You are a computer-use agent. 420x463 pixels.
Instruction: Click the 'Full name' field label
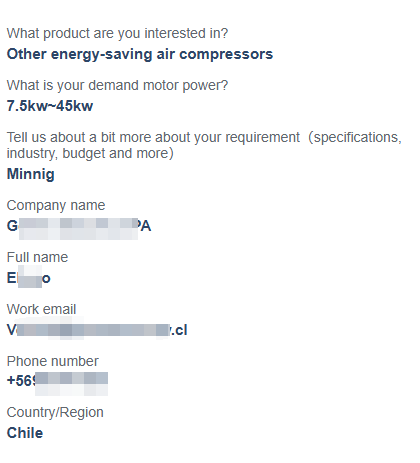37,257
